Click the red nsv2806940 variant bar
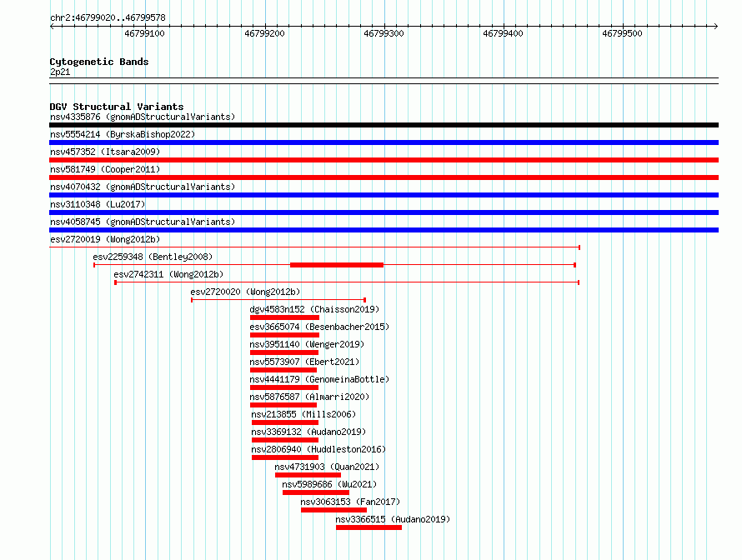Screen dimensions: 742x560 [x=285, y=457]
